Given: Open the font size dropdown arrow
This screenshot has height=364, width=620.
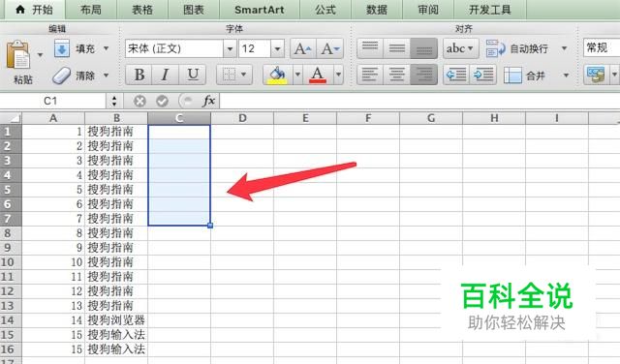Looking at the screenshot, I should 278,48.
